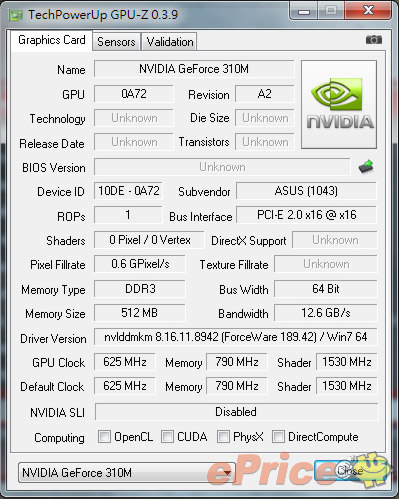
Task: Click the camera screenshot icon
Action: (x=374, y=40)
